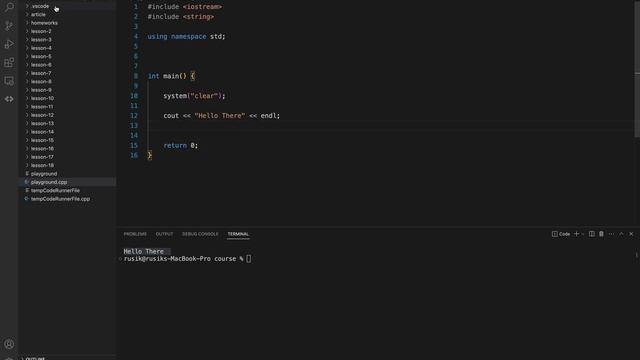Place cursor at terminal prompt line
The width and height of the screenshot is (640, 360).
pos(187,259)
